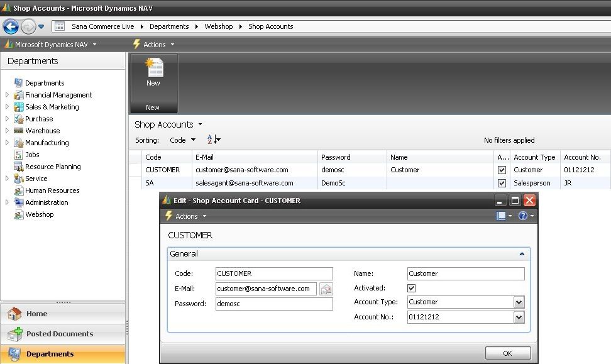Click the Account Type column header

[535, 157]
